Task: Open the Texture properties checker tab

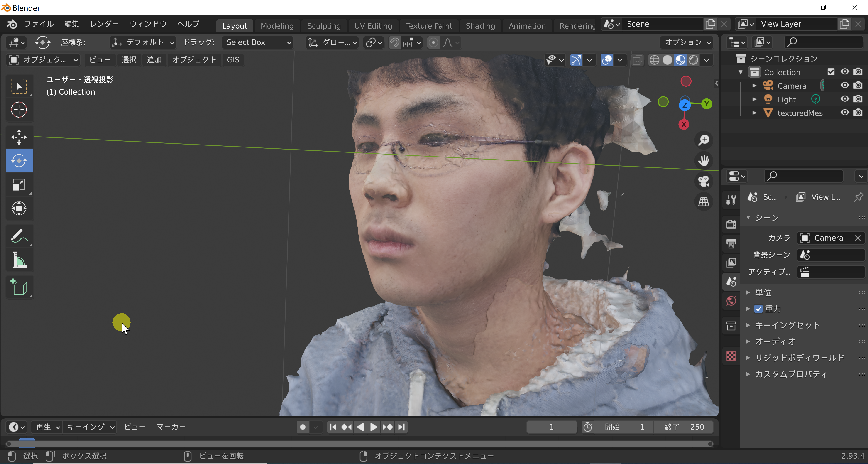Action: (x=731, y=356)
